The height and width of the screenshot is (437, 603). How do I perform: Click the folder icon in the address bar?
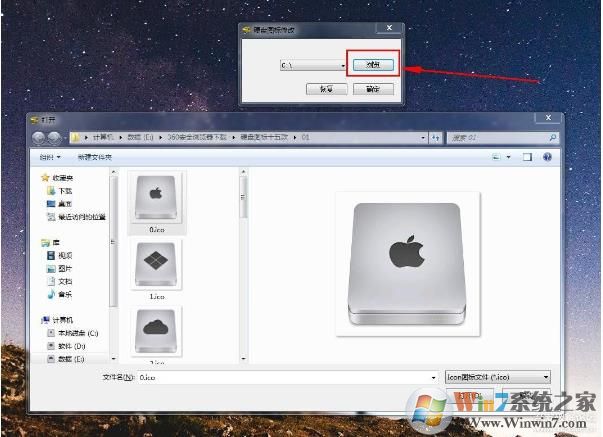75,137
